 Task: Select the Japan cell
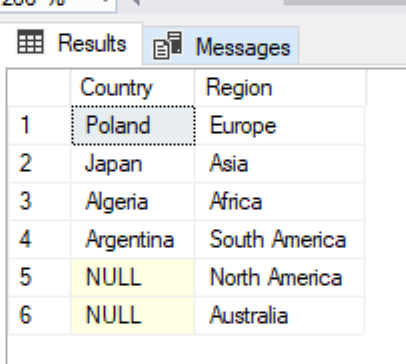click(x=133, y=164)
